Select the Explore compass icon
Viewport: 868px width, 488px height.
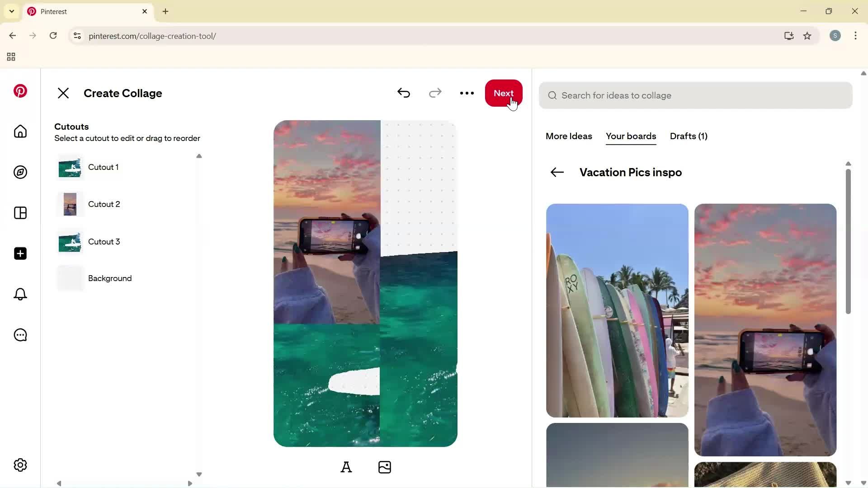20,172
